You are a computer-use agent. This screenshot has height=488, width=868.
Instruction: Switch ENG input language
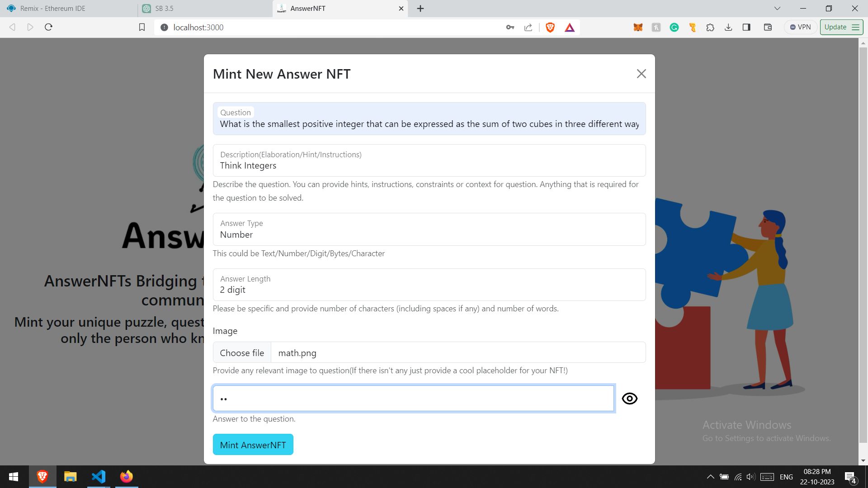click(x=786, y=477)
